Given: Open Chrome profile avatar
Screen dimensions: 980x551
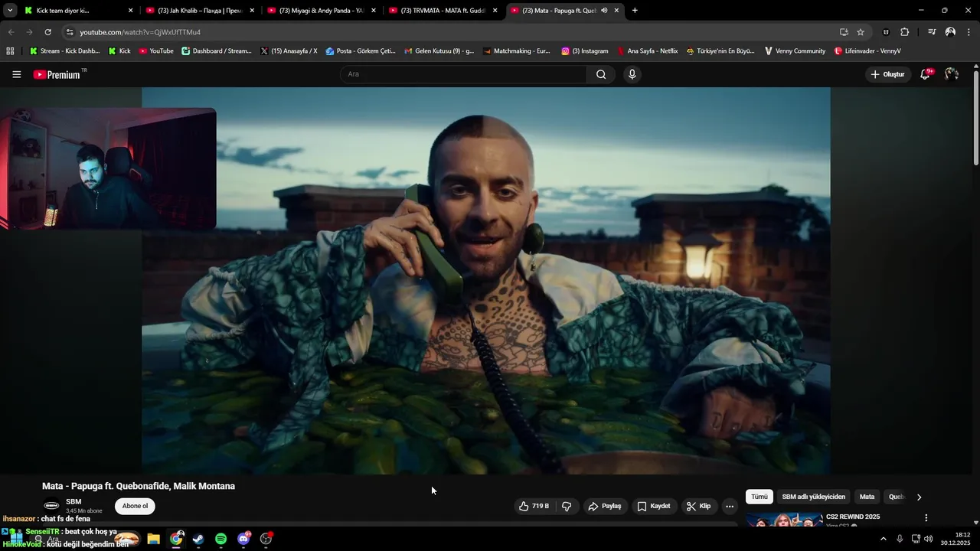Looking at the screenshot, I should (x=950, y=32).
